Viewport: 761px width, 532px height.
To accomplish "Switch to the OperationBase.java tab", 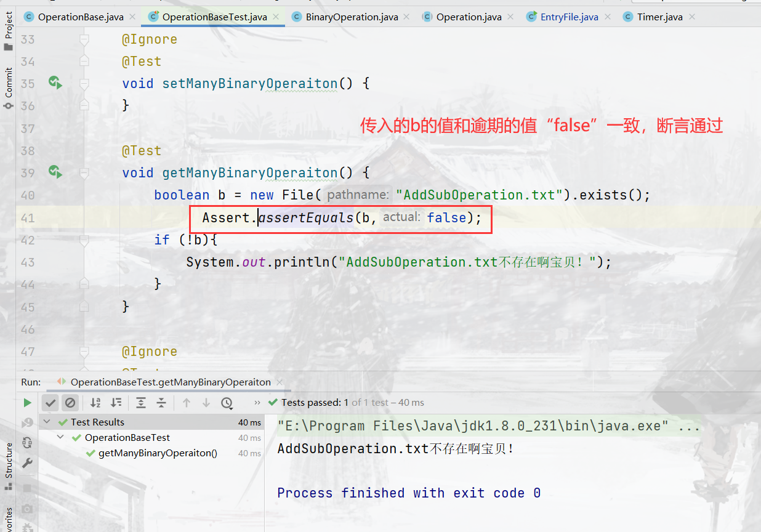I will 80,17.
